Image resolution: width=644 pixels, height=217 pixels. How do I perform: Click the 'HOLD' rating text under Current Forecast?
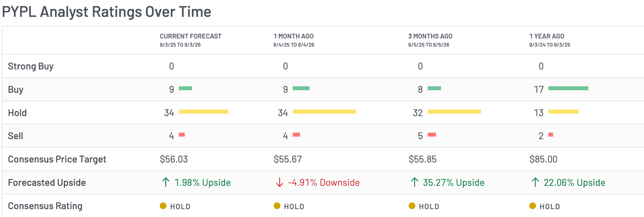pyautogui.click(x=180, y=207)
